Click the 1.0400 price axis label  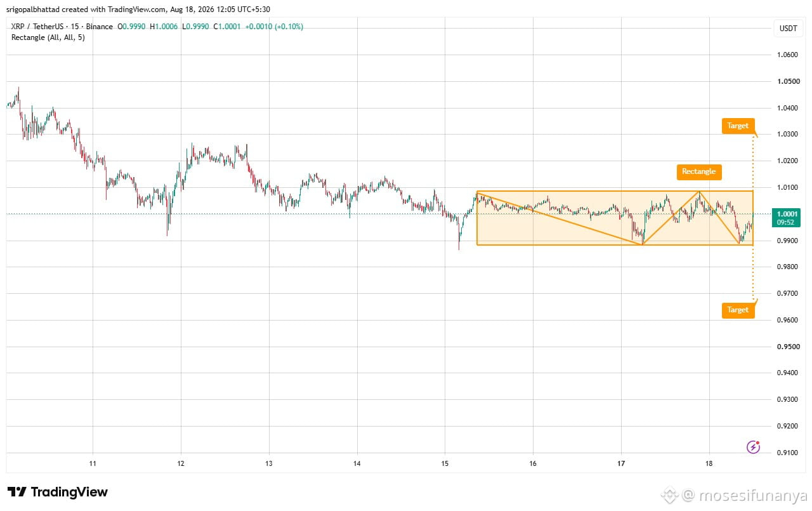(x=787, y=108)
